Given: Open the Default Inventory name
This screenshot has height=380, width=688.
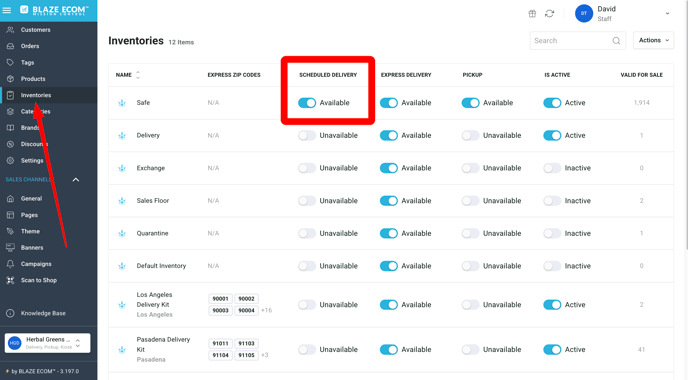Looking at the screenshot, I should tap(161, 266).
